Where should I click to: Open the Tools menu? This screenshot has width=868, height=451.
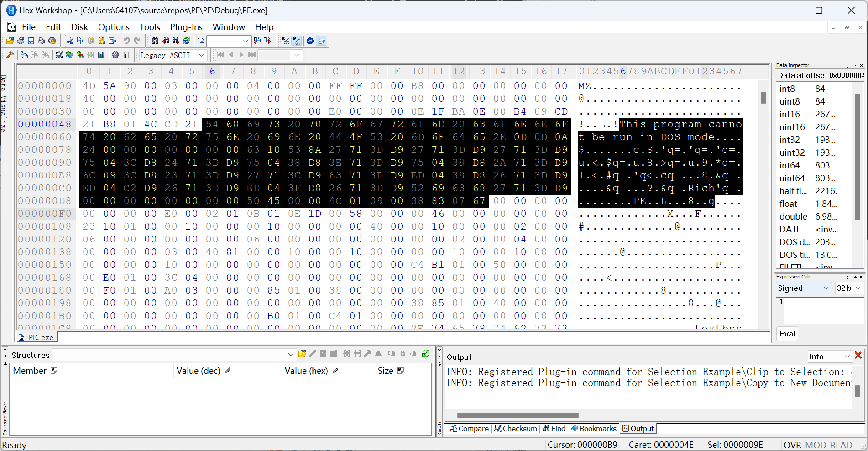tap(150, 27)
